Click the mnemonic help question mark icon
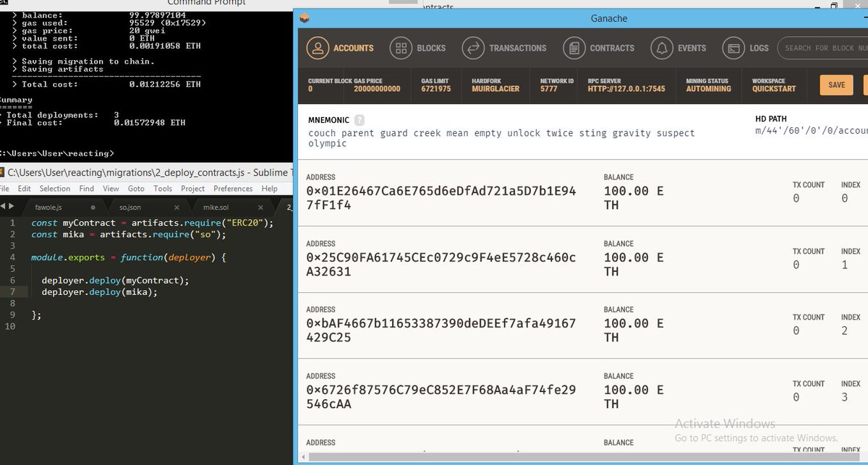 point(359,120)
